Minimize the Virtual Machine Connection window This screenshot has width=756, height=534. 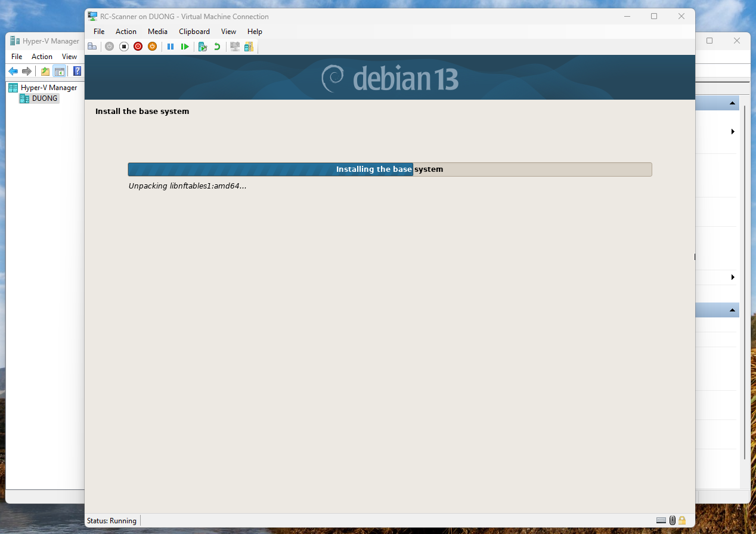[626, 17]
